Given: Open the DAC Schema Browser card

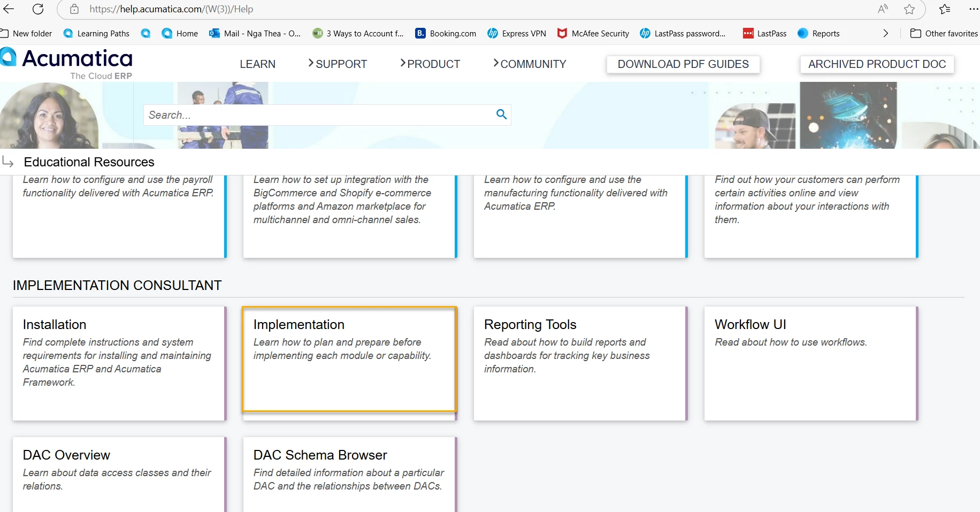Looking at the screenshot, I should pos(350,474).
